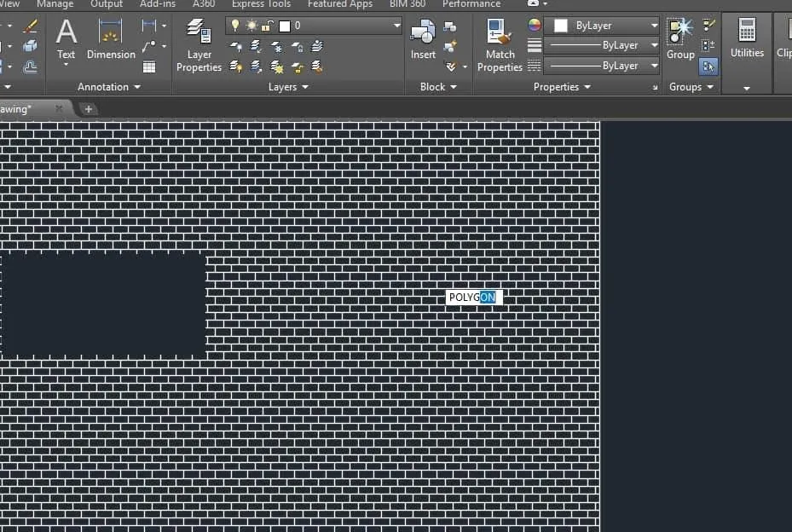Image resolution: width=792 pixels, height=532 pixels.
Task: Open the Performance ribbon tab
Action: tap(471, 4)
